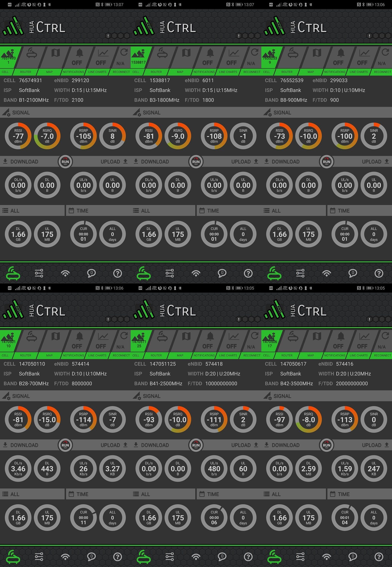The image size is (392, 567).
Task: Tap the green router icon below the B42-3500MHz screen
Action: point(274,557)
